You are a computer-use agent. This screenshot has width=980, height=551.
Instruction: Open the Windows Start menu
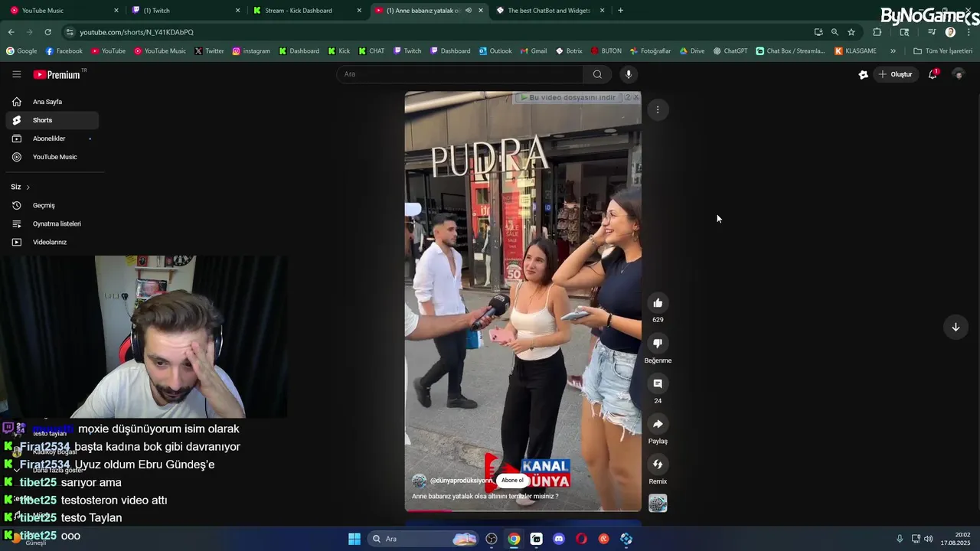pyautogui.click(x=354, y=539)
